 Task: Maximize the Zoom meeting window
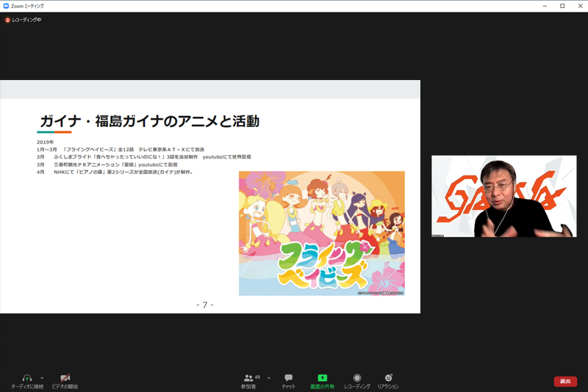pos(562,6)
